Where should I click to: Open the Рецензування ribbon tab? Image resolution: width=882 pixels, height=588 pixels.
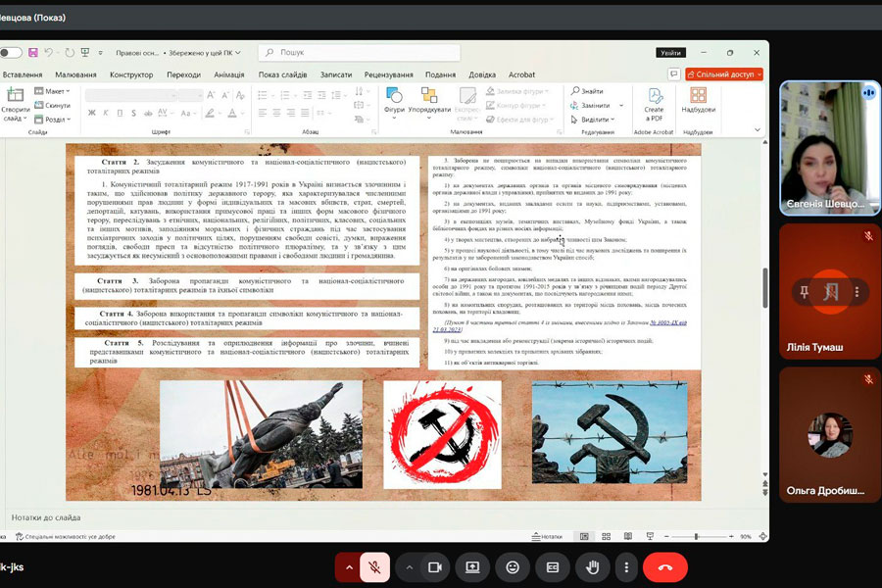pos(388,74)
